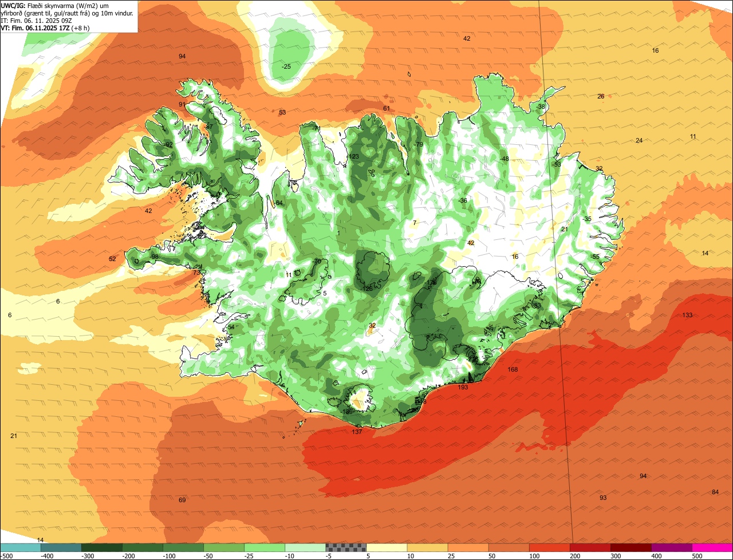Screen dimensions: 733x560
Task: Click the legend swatch between 100 and 200
Action: click(549, 547)
